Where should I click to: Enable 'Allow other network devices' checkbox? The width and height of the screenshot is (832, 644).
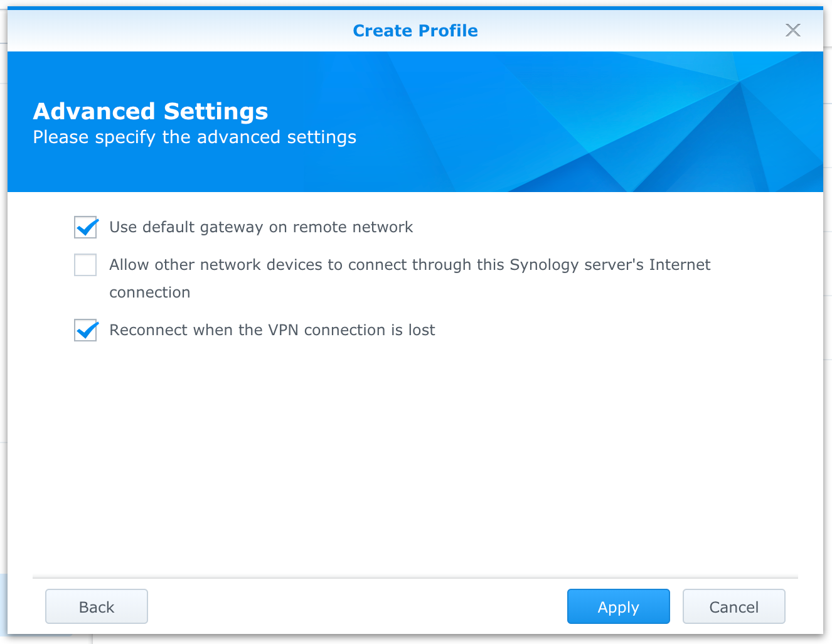[85, 265]
